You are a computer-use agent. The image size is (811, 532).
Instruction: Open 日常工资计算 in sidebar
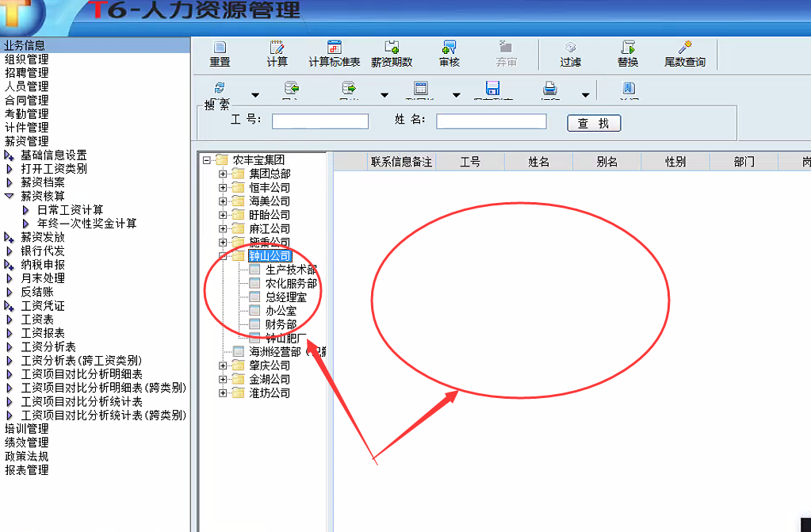71,210
